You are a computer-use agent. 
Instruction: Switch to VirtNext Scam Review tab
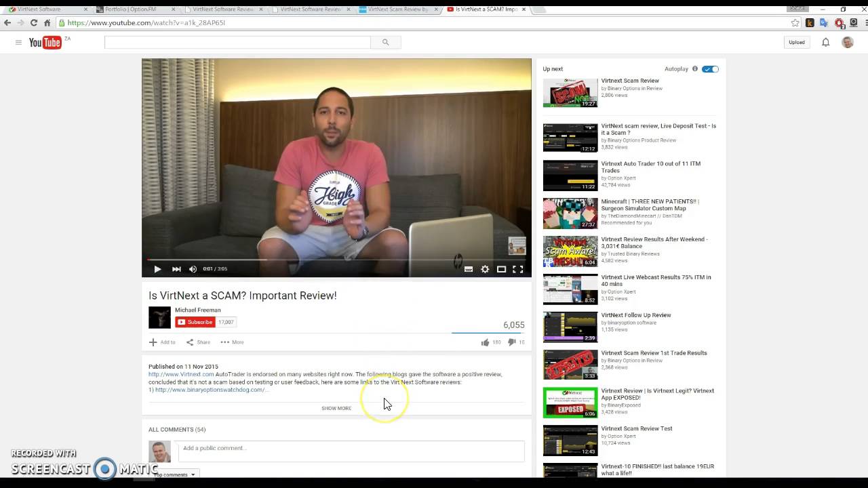point(398,9)
